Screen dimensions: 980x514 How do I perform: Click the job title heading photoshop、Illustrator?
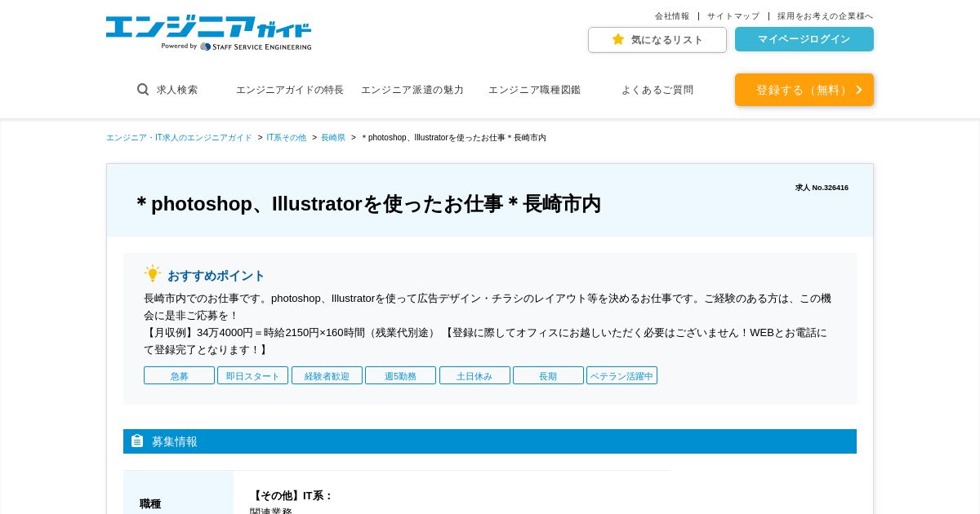368,203
